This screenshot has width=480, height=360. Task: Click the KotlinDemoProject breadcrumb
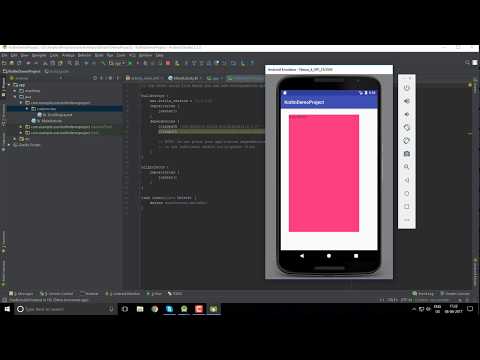(x=22, y=71)
